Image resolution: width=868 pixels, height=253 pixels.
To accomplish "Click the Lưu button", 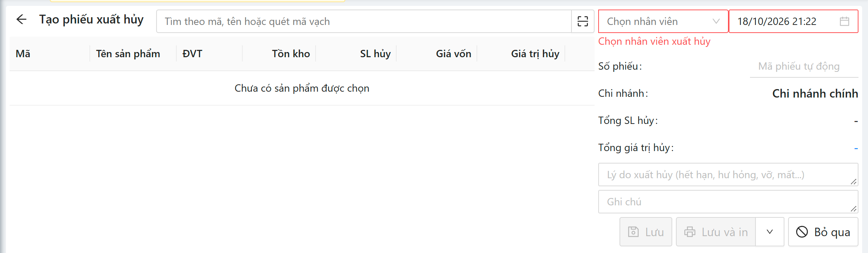I will tap(646, 232).
